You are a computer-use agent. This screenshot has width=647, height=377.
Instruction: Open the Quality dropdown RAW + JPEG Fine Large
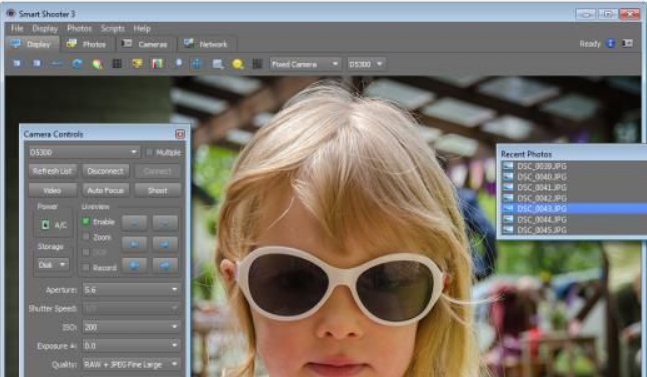point(131,364)
